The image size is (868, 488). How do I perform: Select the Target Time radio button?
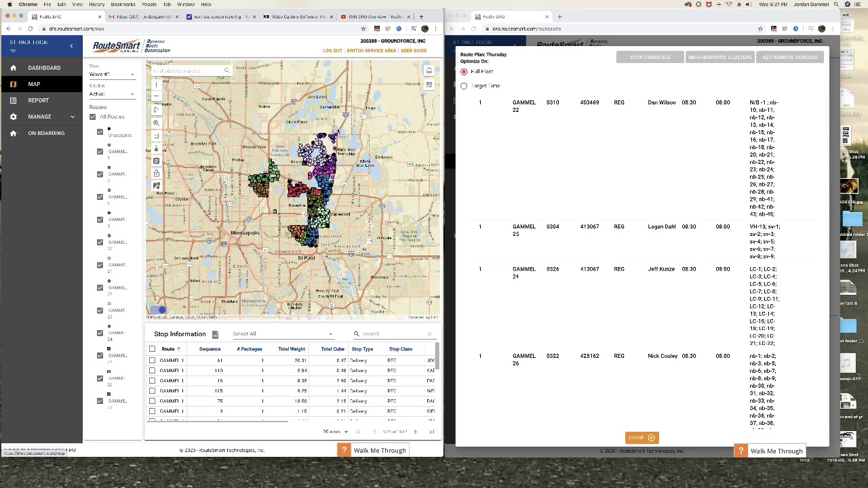click(x=464, y=86)
